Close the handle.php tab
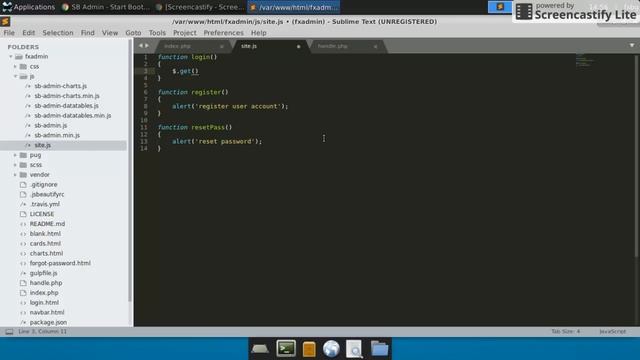The height and width of the screenshot is (360, 640). click(x=375, y=47)
